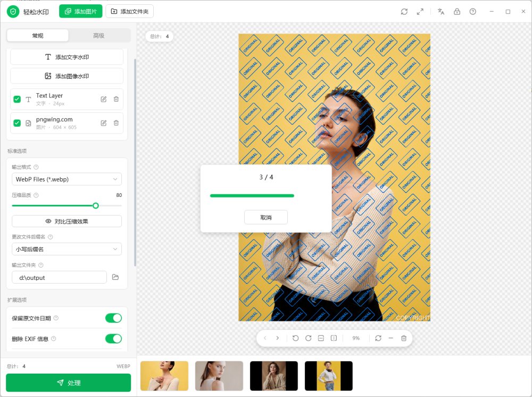
Task: Delete the pngwing.com image watermark
Action: coord(116,123)
